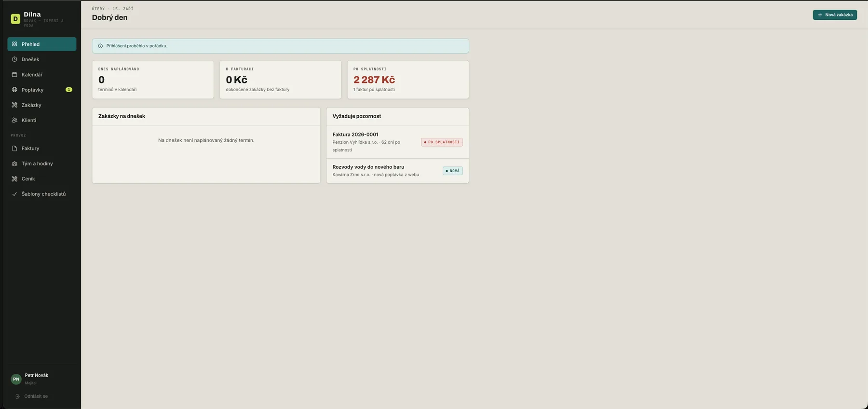Click the PN user avatar

tap(16, 379)
